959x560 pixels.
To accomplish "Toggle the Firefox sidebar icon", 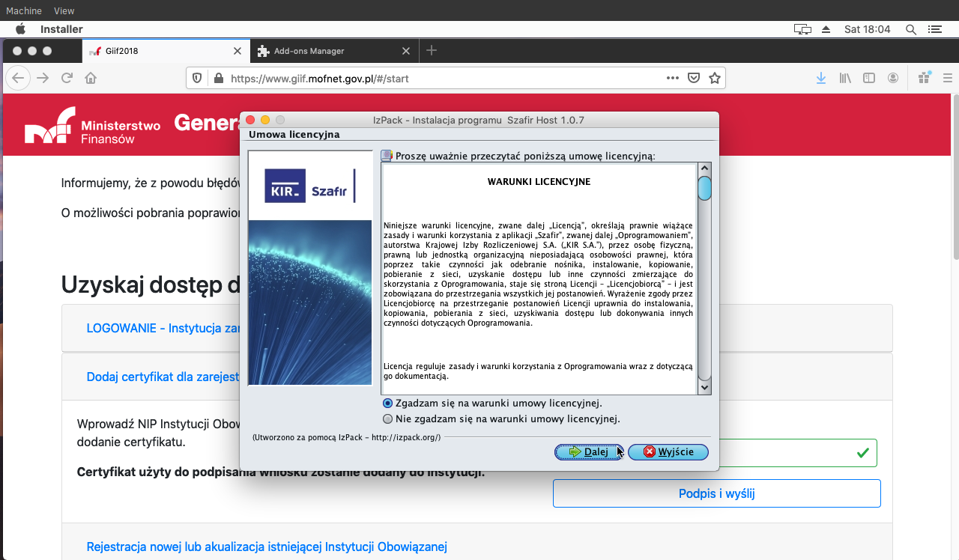I will click(x=869, y=78).
